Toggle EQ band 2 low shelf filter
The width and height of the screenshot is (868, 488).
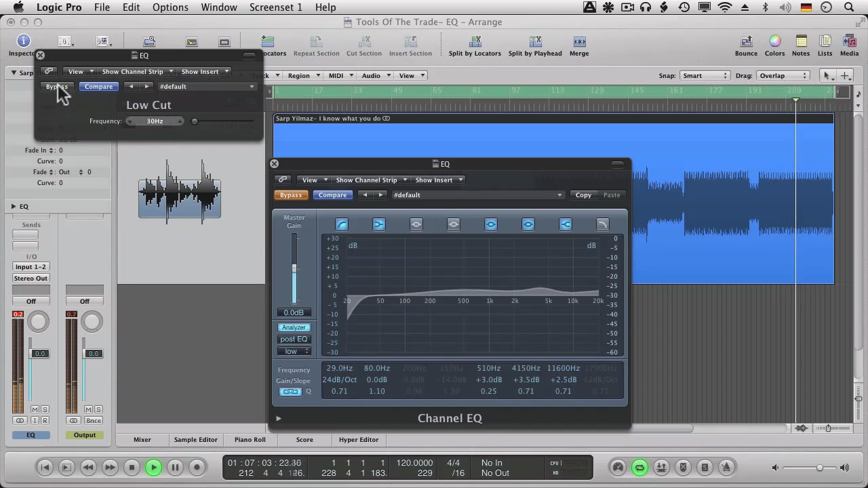pyautogui.click(x=379, y=224)
